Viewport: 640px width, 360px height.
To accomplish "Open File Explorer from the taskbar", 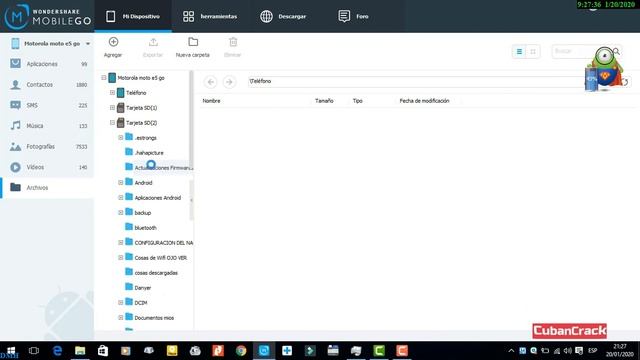I will 80,351.
